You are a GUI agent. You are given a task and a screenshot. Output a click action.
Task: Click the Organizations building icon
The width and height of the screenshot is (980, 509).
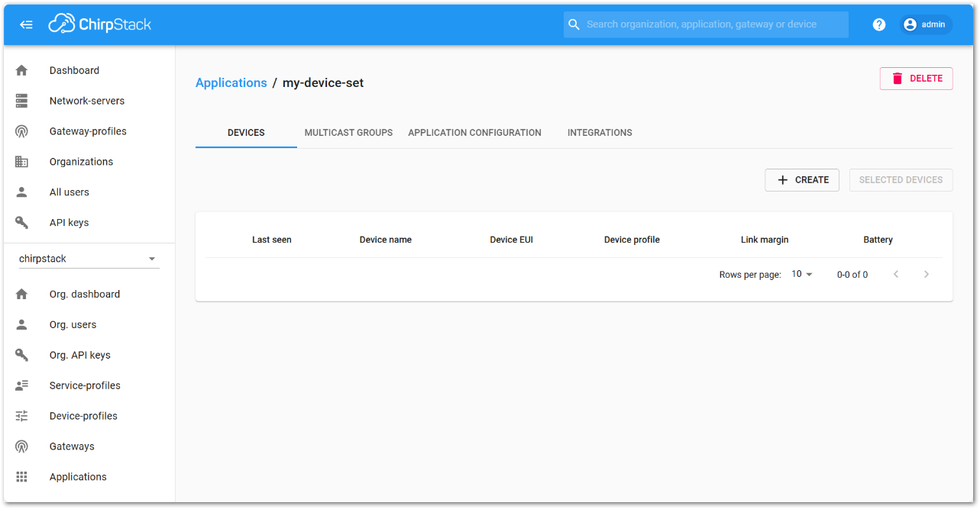[x=21, y=162]
